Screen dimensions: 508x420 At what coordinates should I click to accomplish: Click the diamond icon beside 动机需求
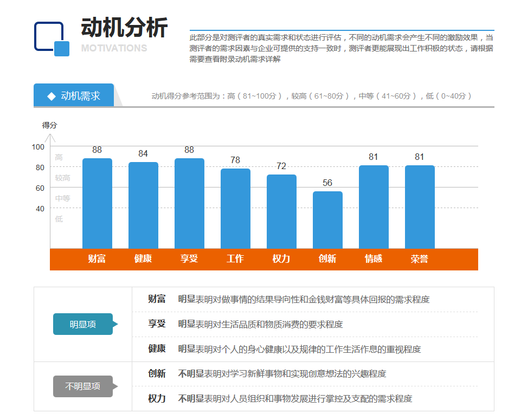[52, 96]
